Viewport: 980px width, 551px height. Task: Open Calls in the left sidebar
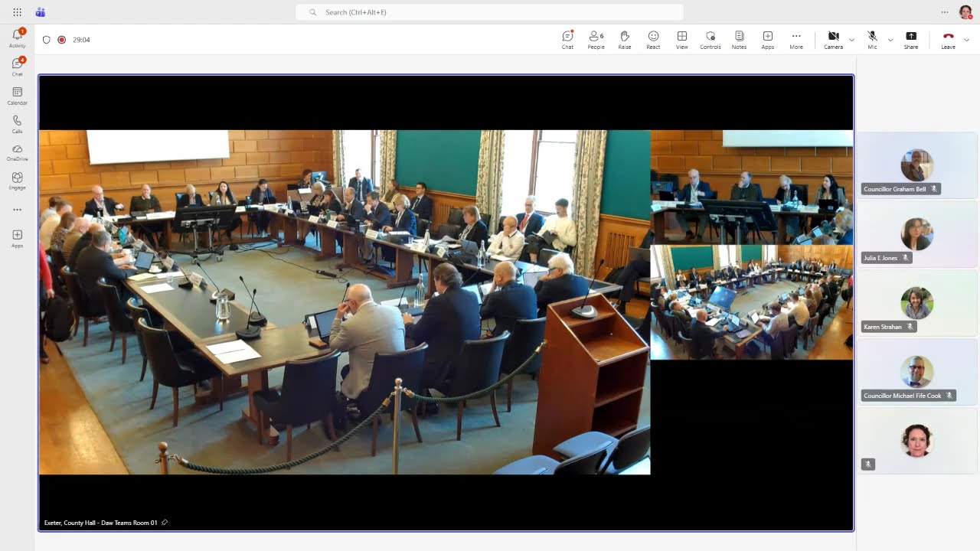tap(17, 124)
